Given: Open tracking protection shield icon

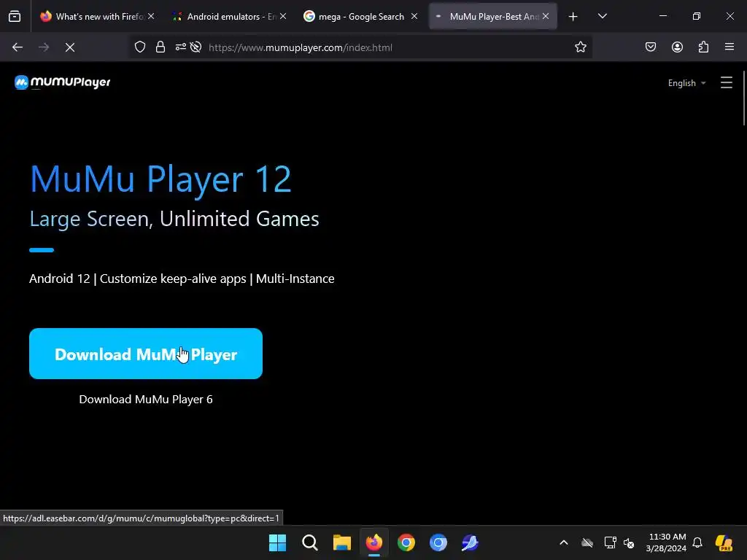Looking at the screenshot, I should click(139, 47).
